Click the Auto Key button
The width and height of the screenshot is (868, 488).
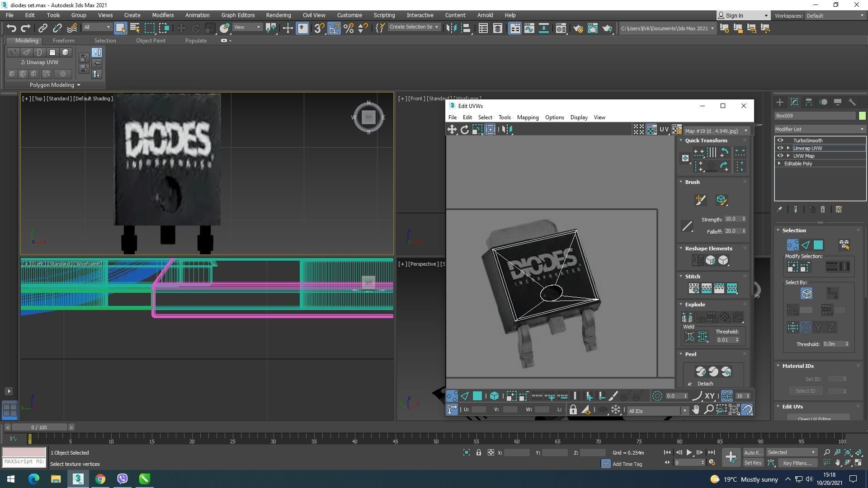pos(753,452)
